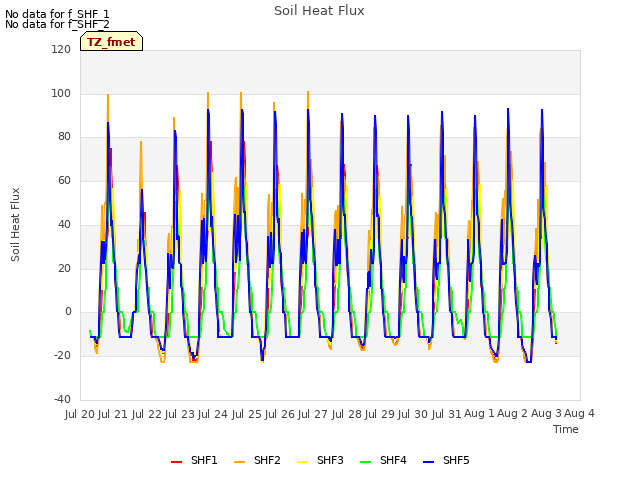Toggle the SHF4 legend entry
The image size is (640, 480).
pos(383,460)
